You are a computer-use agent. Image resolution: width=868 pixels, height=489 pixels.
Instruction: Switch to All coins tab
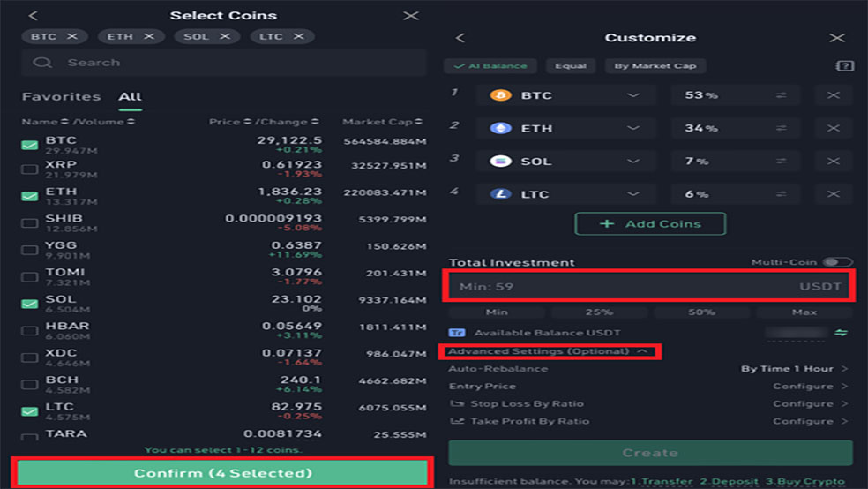130,96
